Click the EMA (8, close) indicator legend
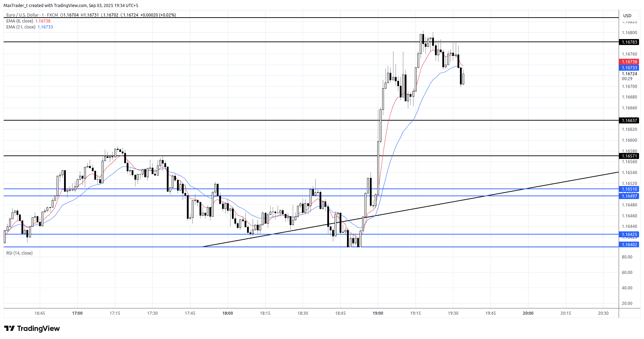The height and width of the screenshot is (339, 644). click(x=20, y=21)
